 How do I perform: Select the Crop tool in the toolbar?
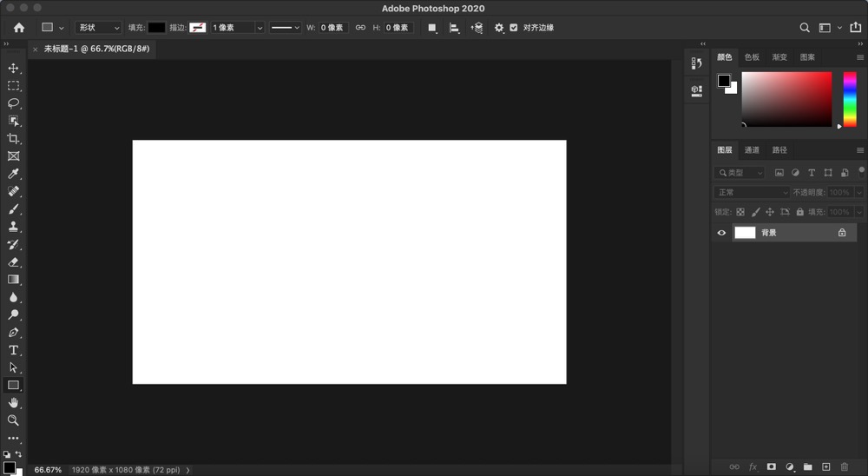point(13,139)
